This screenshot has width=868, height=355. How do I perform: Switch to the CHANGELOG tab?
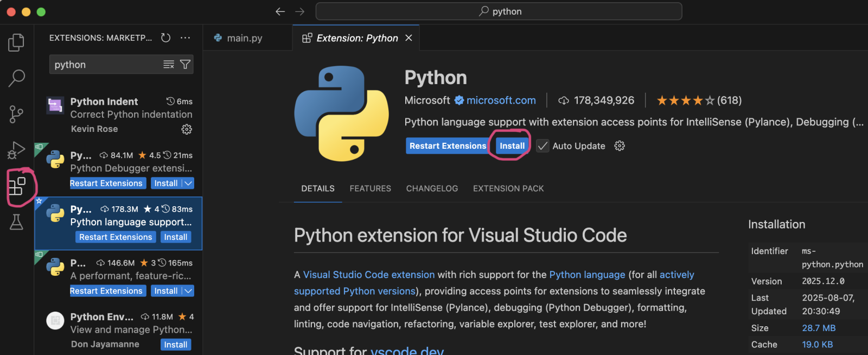(432, 188)
